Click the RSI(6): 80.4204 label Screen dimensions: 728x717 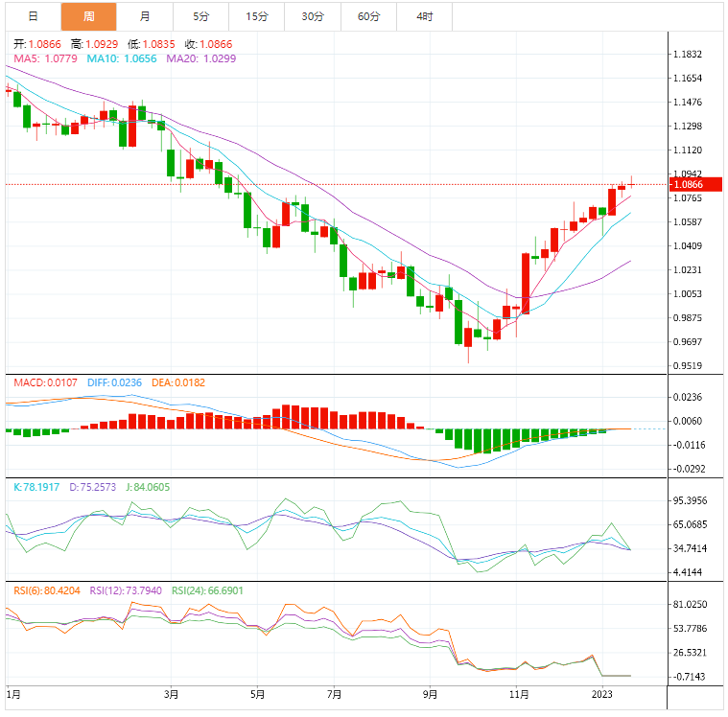[47, 590]
